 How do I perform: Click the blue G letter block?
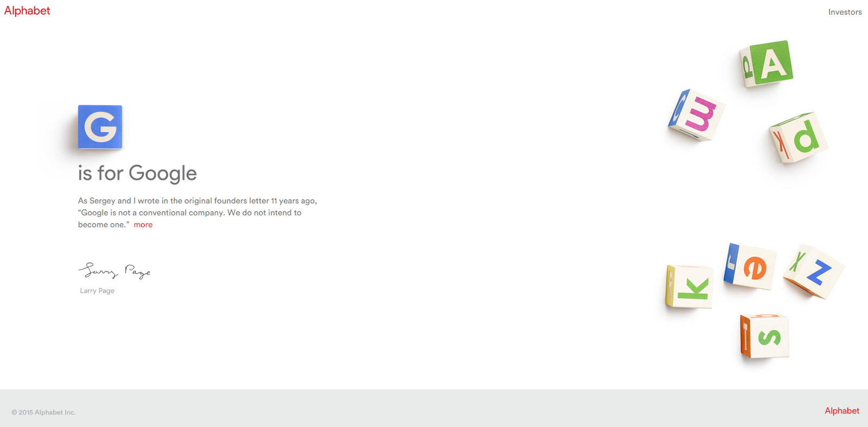pos(100,127)
